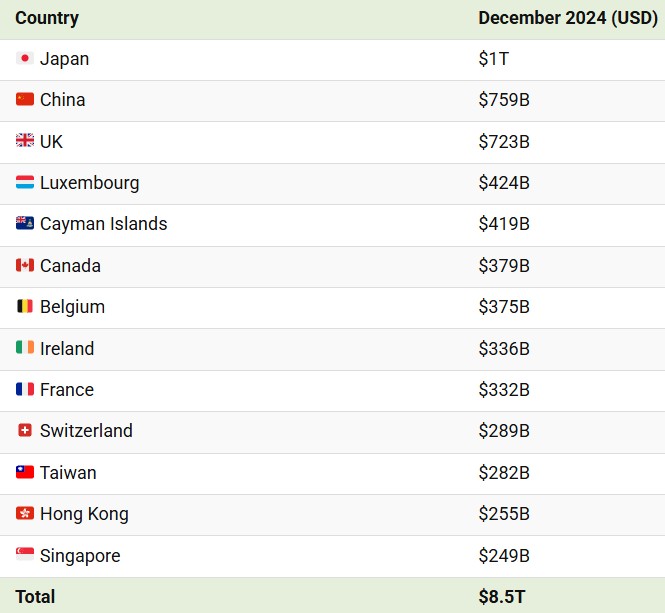The width and height of the screenshot is (665, 613).
Task: Click the December 2024 (USD) column header
Action: tap(567, 18)
